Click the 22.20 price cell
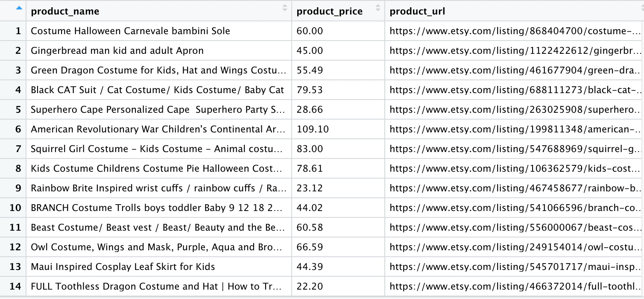Screen dimensions: 644x299 (338, 286)
